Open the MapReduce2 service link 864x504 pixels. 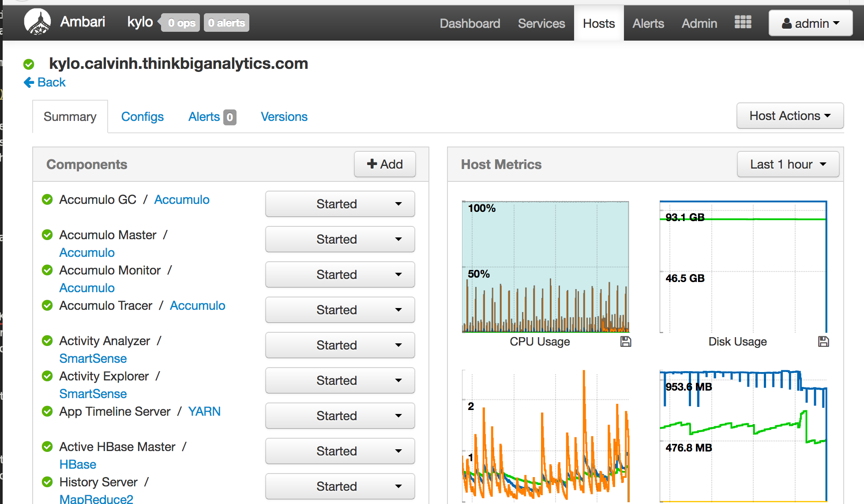coord(96,499)
